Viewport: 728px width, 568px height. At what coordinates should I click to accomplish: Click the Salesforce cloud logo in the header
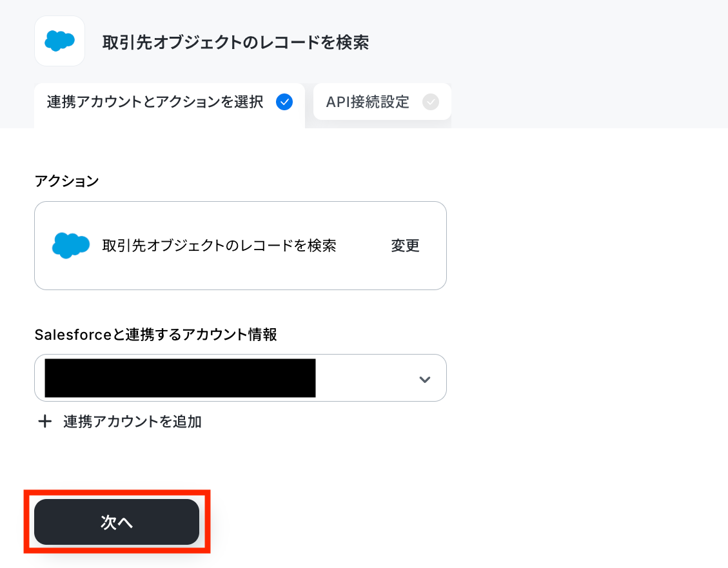tap(59, 41)
